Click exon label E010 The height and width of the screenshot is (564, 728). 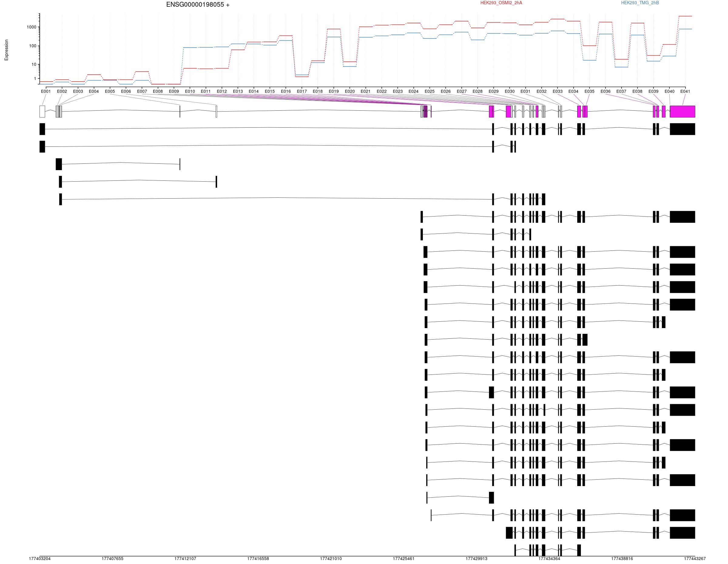190,91
